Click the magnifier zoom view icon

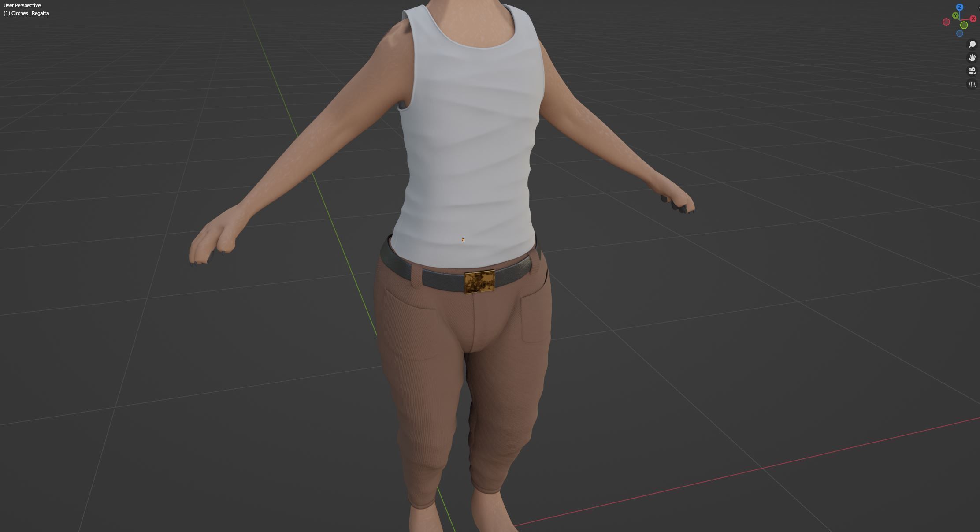972,45
